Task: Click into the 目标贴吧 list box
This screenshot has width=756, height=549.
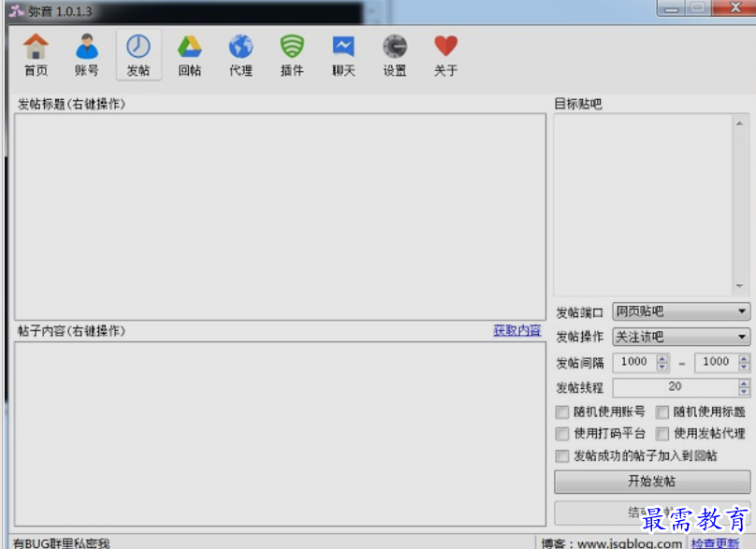Action: [643, 205]
